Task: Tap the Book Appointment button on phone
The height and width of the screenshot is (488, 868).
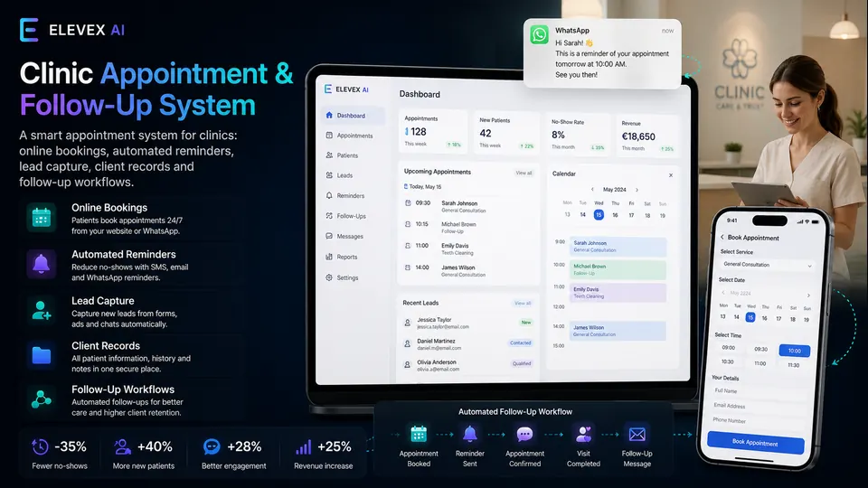Action: (755, 443)
